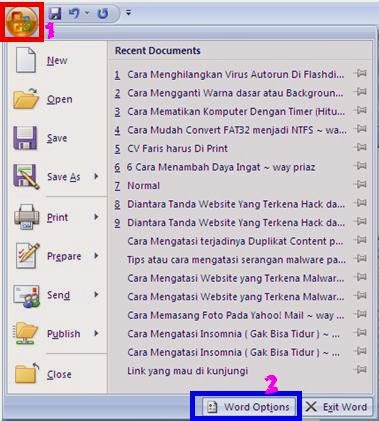Pin the Tips atau cara mengatasi serangan document
Screen dimensions: 379x421
coord(360,258)
